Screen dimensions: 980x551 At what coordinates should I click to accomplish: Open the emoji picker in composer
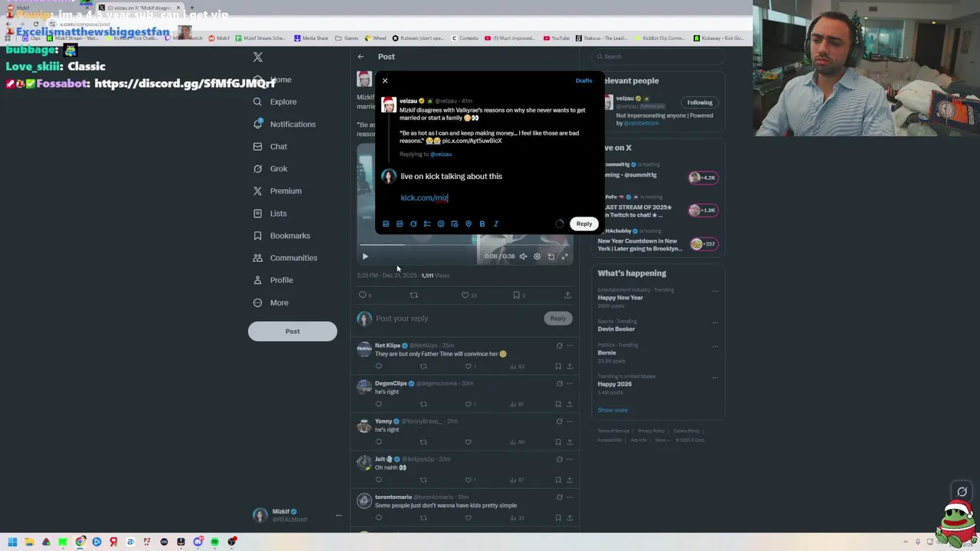[x=441, y=224]
